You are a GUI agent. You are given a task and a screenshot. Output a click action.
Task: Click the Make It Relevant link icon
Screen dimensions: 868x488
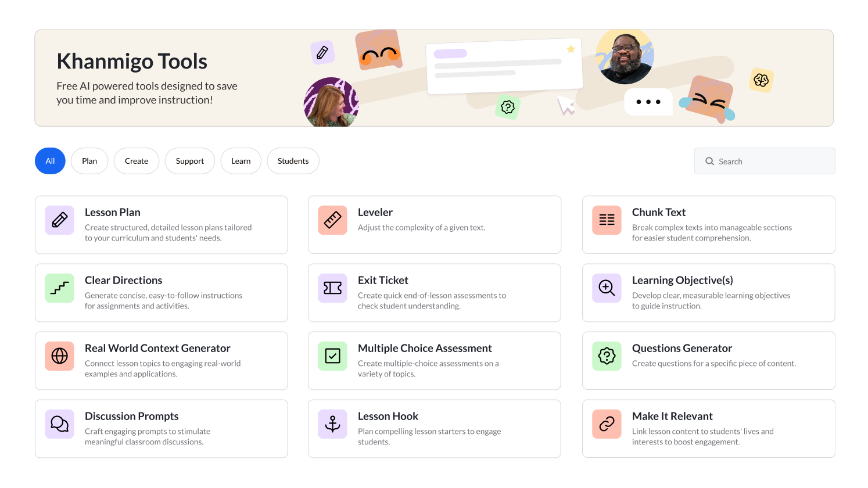(x=606, y=424)
